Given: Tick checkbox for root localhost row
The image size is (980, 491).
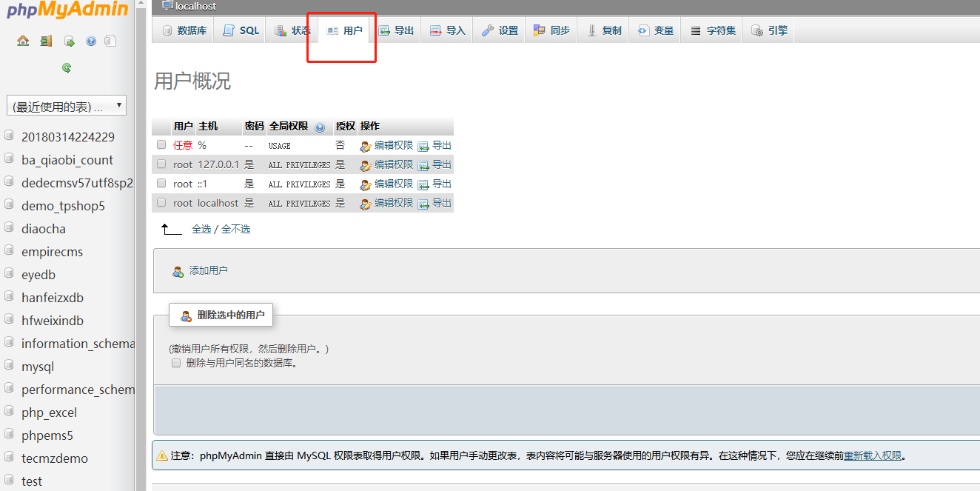Looking at the screenshot, I should tap(161, 203).
